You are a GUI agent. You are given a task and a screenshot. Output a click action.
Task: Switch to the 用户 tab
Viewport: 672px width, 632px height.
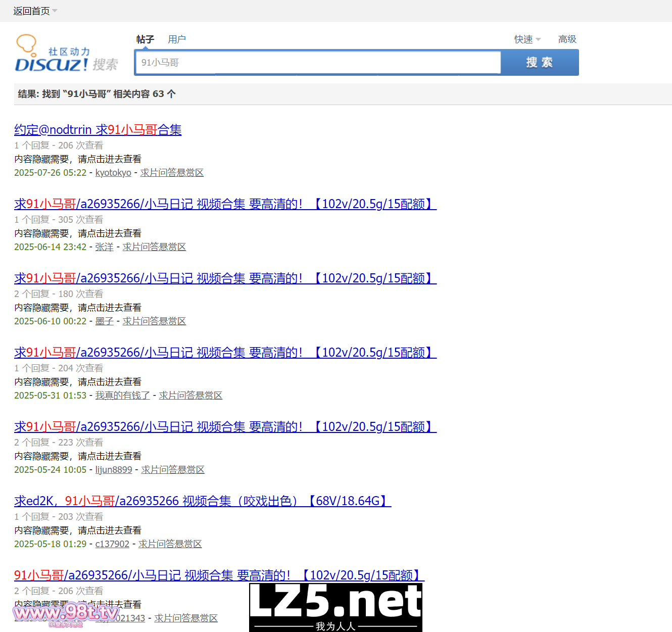pyautogui.click(x=177, y=39)
